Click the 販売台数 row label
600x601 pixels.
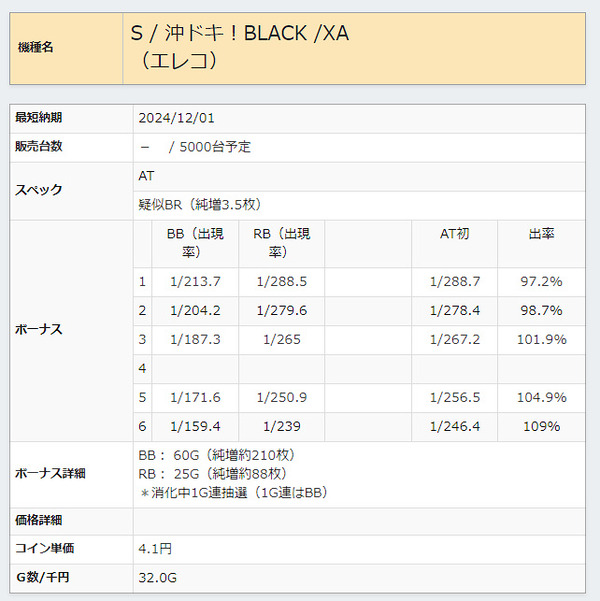pos(38,146)
